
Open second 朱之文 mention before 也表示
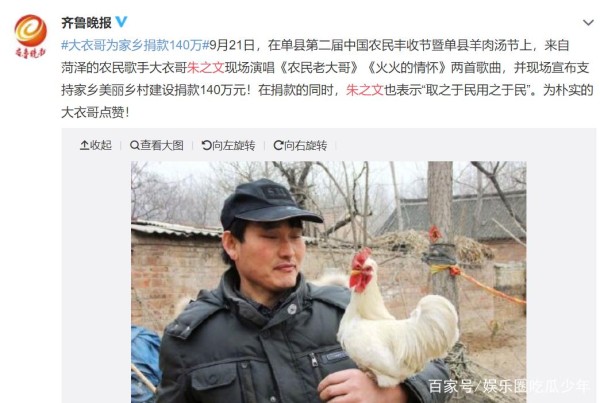click(365, 90)
